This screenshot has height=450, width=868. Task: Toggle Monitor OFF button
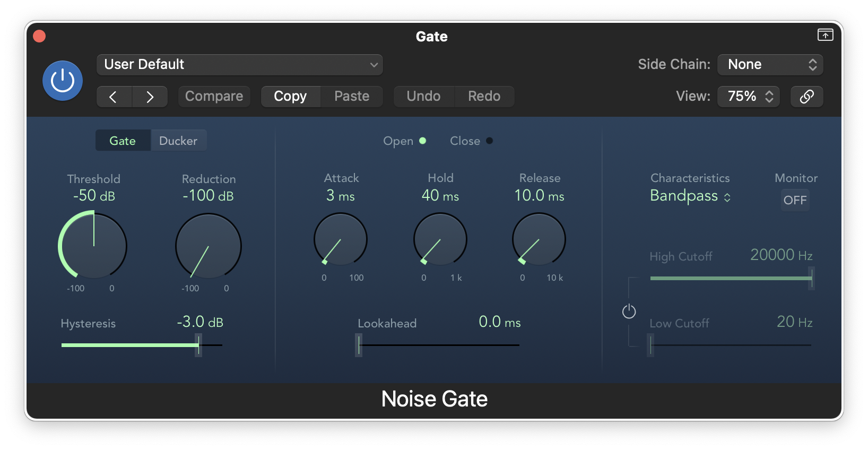click(795, 200)
